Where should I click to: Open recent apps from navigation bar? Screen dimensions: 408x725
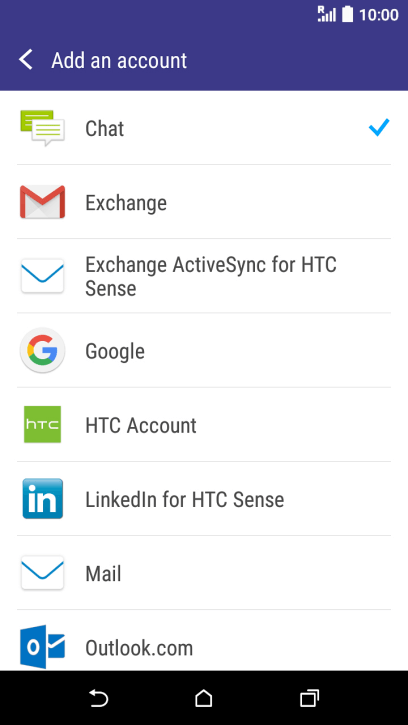click(309, 698)
